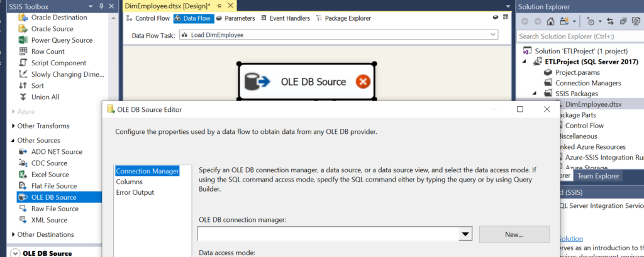Expand the Other Destinations group
Screen dimensions: 644x257
click(14, 234)
